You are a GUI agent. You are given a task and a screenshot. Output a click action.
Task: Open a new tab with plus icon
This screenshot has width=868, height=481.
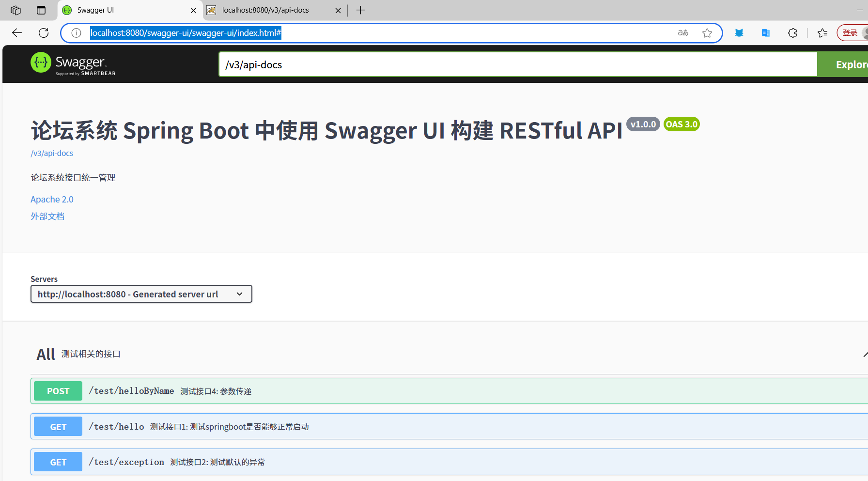pos(360,10)
